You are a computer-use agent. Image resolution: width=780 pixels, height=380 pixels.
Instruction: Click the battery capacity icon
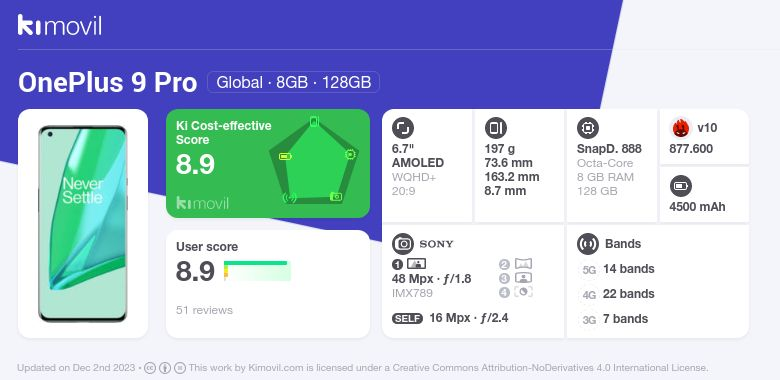[x=681, y=187]
